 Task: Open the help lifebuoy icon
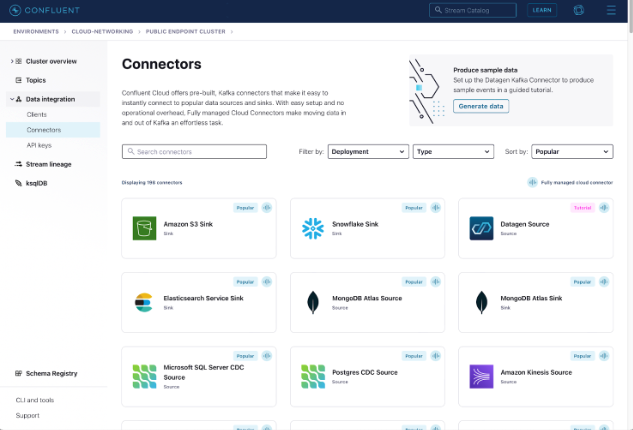pos(579,10)
